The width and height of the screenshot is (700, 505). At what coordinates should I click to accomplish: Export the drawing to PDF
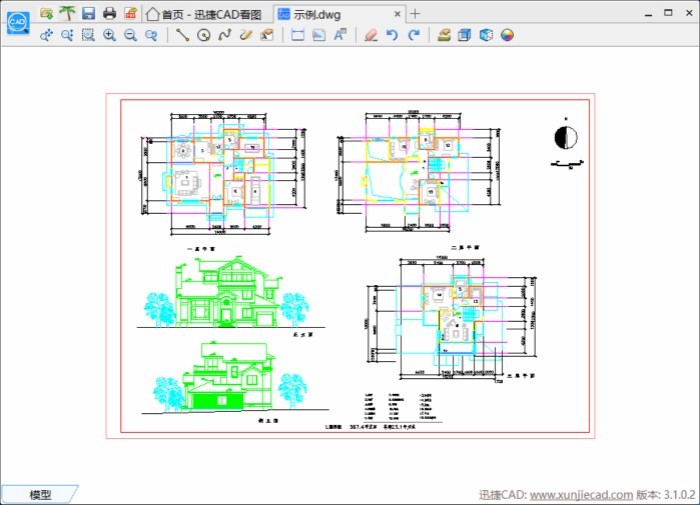(x=130, y=13)
